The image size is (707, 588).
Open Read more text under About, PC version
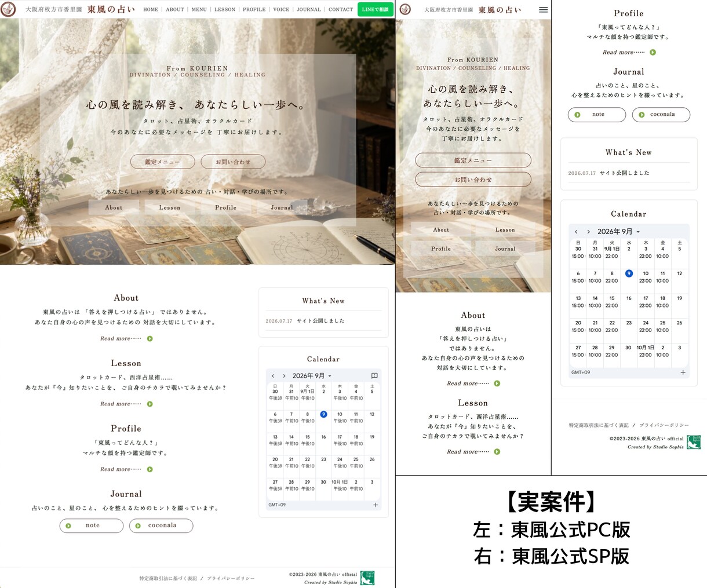121,338
